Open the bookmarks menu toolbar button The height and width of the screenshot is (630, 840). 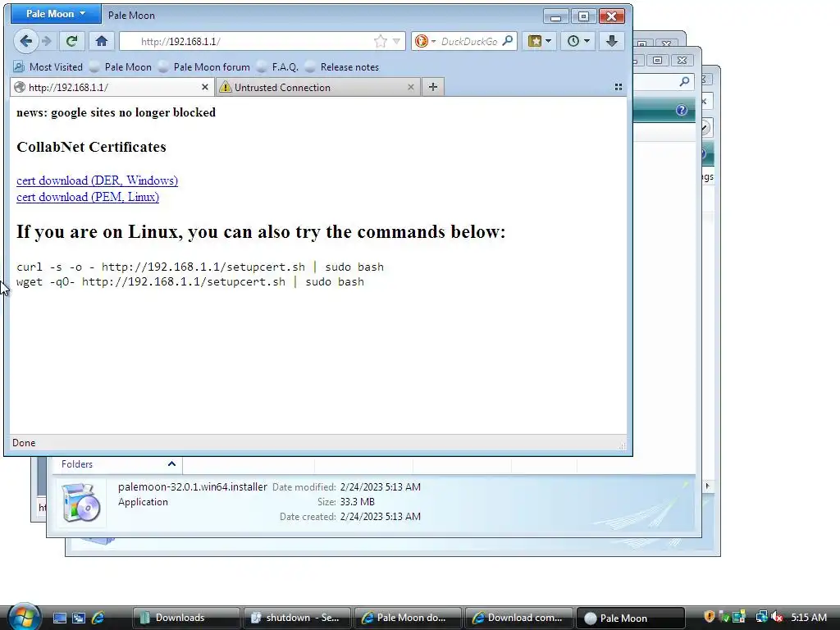(x=539, y=41)
